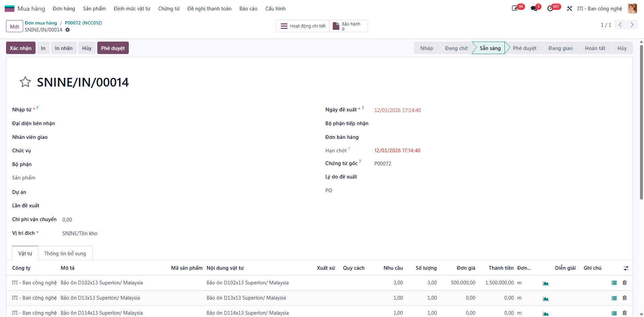Open the Bảo hành stat button
The width and height of the screenshot is (644, 317).
coord(348,26)
